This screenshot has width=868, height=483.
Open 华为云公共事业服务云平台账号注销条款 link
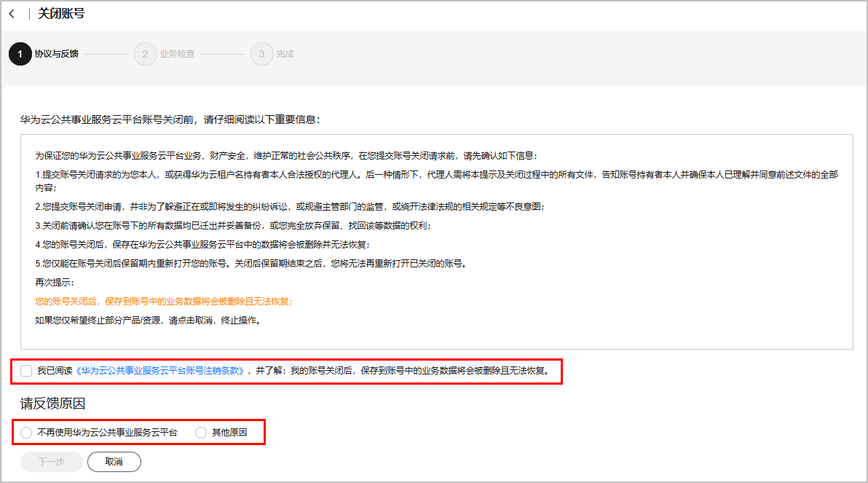(160, 371)
